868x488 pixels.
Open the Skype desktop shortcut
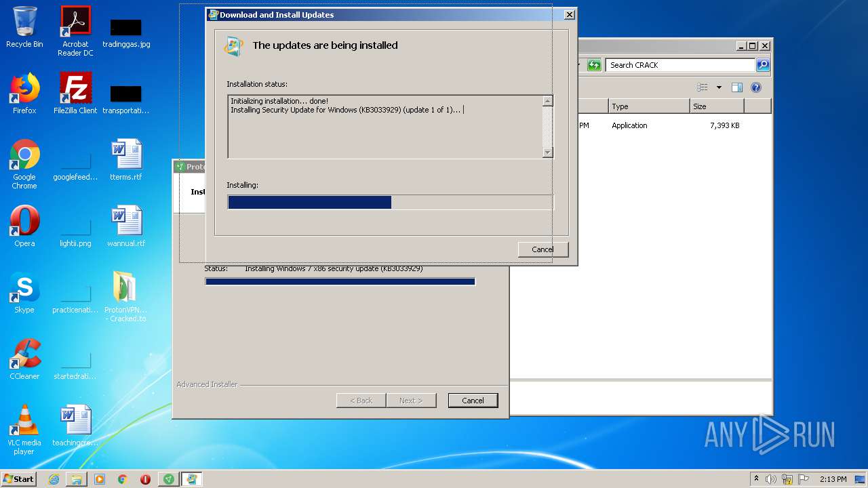click(x=24, y=293)
